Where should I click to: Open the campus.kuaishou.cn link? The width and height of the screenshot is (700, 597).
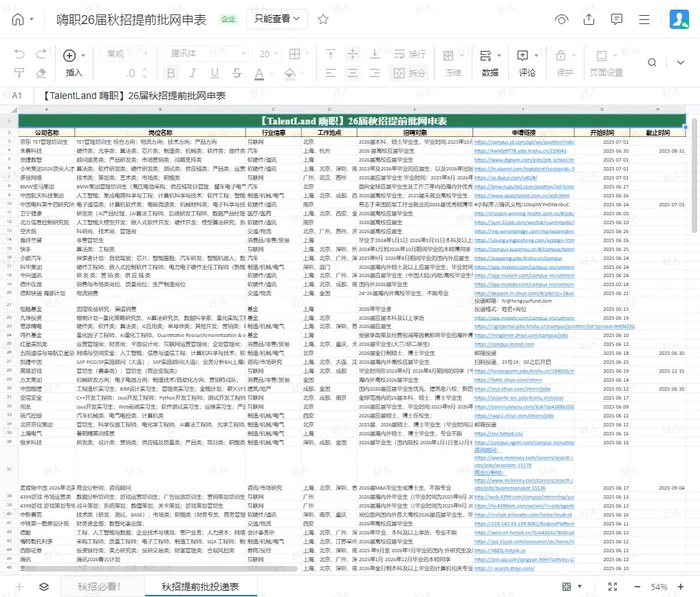(x=524, y=249)
